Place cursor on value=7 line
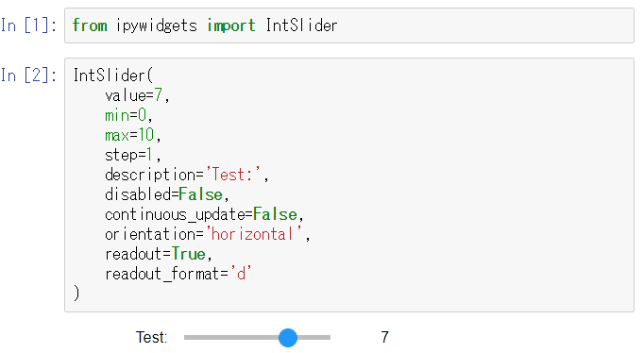This screenshot has width=644, height=353. coord(137,95)
